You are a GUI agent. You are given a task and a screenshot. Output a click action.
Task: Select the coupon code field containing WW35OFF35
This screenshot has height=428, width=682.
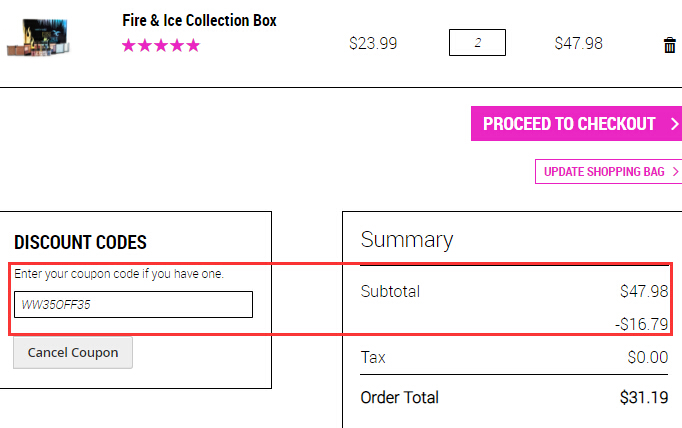coord(133,304)
